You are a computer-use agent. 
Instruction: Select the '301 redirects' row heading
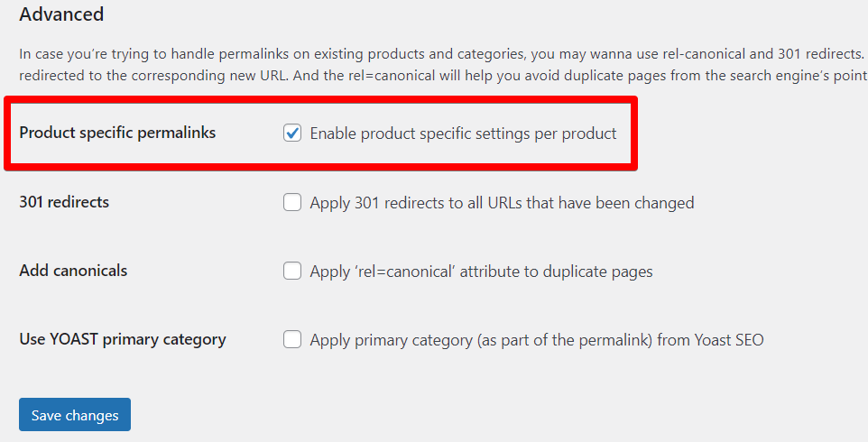click(x=64, y=202)
